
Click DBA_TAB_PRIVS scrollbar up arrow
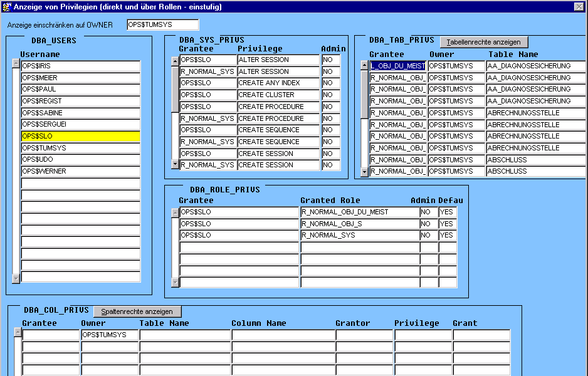pyautogui.click(x=364, y=65)
